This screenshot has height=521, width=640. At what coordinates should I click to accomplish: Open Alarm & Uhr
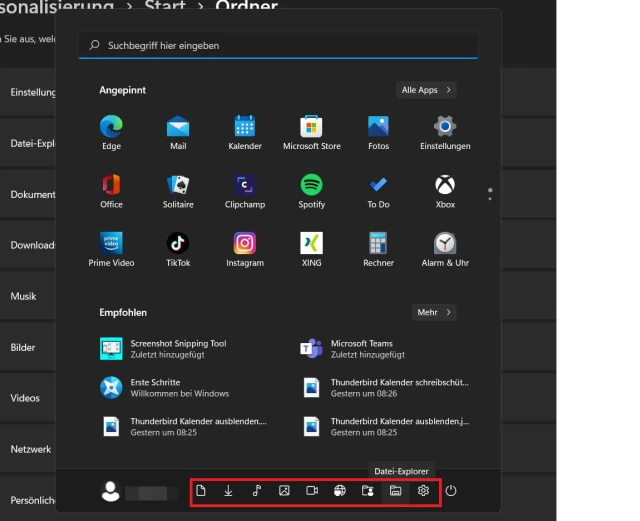[445, 249]
